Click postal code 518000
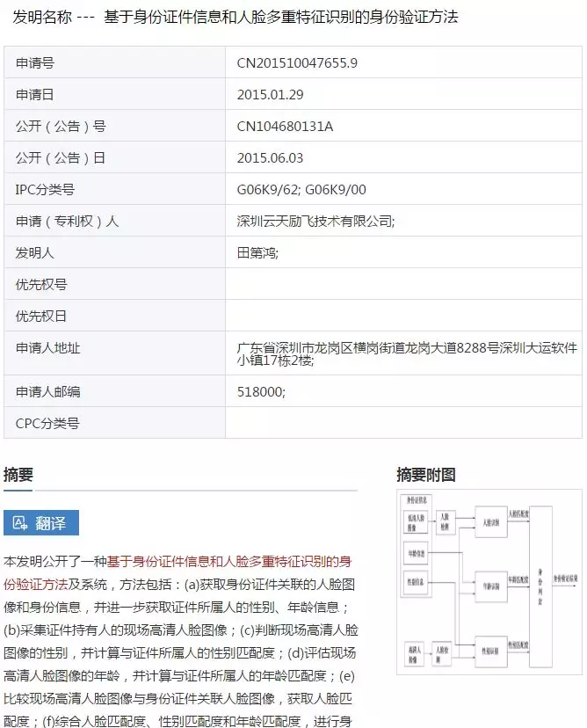The height and width of the screenshot is (728, 587). click(x=261, y=392)
